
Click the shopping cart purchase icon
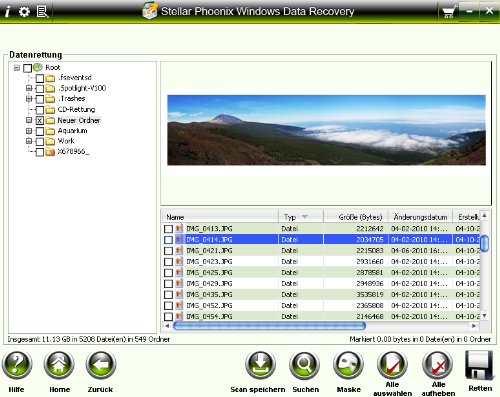[449, 13]
